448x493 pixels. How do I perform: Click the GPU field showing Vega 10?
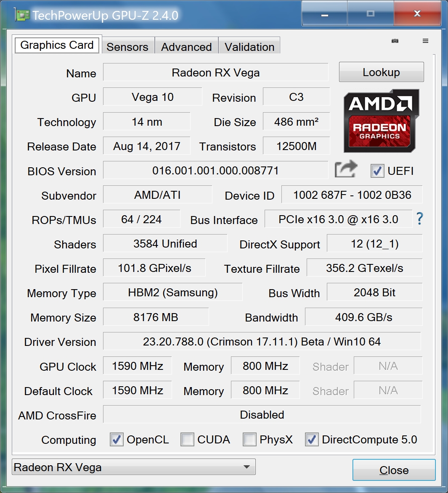click(153, 97)
